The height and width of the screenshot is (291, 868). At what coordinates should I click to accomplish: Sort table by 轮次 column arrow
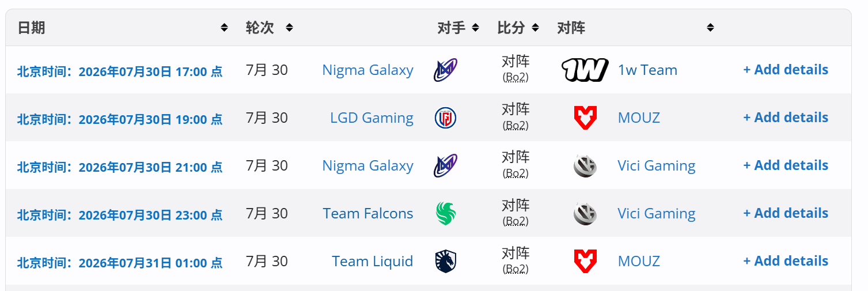click(x=289, y=28)
